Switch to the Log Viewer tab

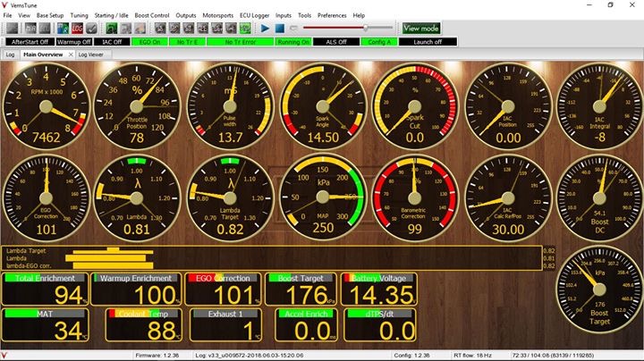point(90,55)
